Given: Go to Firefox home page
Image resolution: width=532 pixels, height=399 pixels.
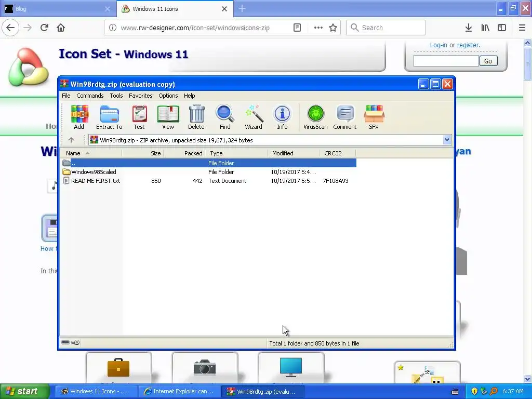Looking at the screenshot, I should click(61, 28).
